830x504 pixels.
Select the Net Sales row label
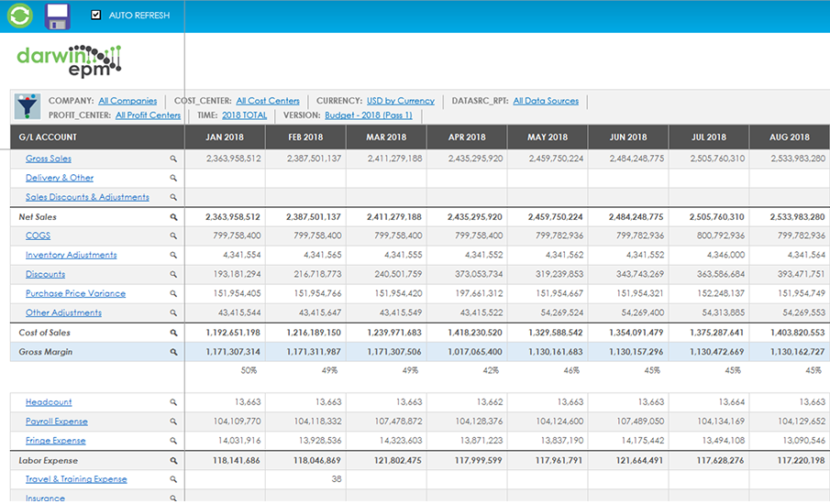pyautogui.click(x=38, y=217)
